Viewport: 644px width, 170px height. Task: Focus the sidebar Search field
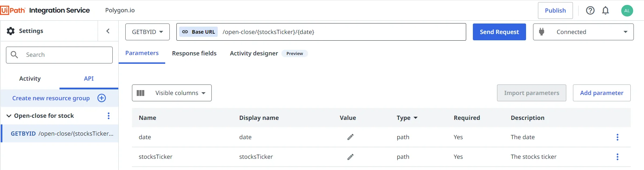(x=59, y=55)
